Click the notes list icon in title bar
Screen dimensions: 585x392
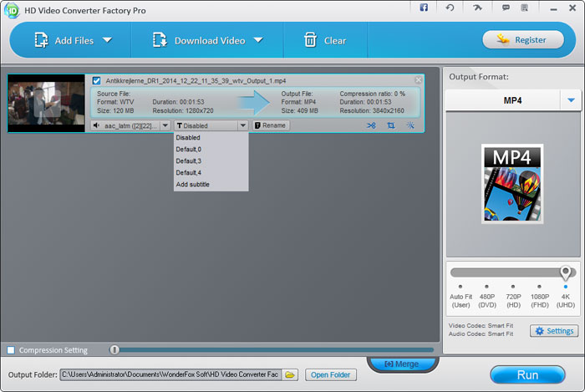coord(525,8)
